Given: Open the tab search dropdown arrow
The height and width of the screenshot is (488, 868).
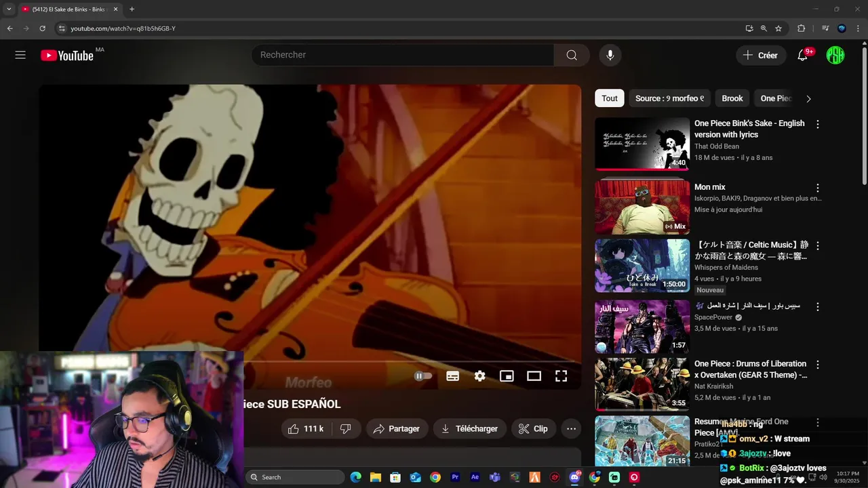Looking at the screenshot, I should 9,9.
